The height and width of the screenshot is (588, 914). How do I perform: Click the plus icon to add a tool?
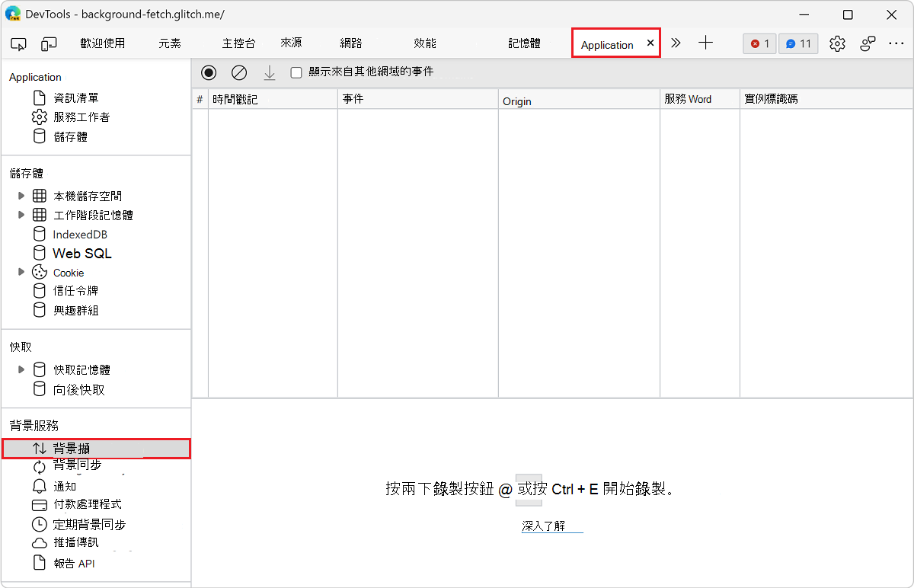coord(705,43)
